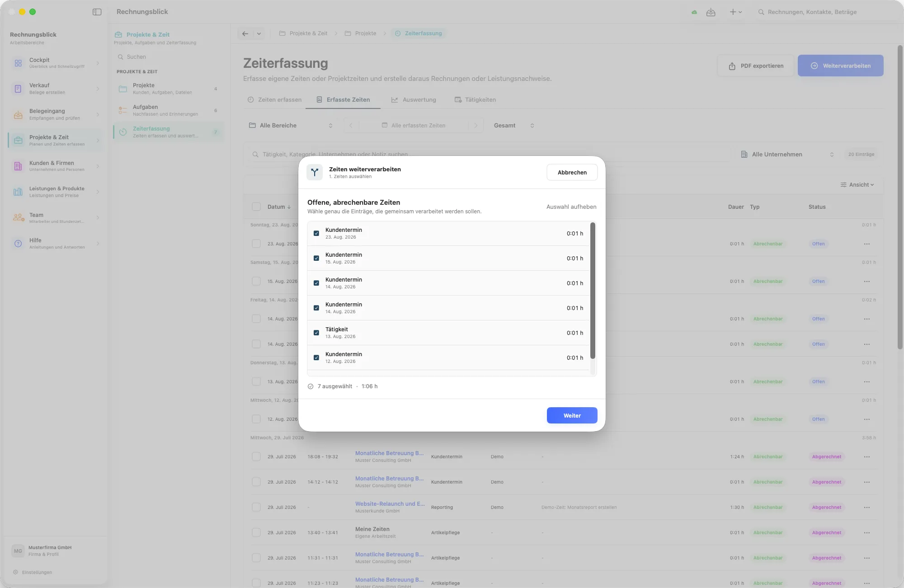The image size is (904, 588).
Task: Click the plus add-new icon
Action: coord(733,12)
